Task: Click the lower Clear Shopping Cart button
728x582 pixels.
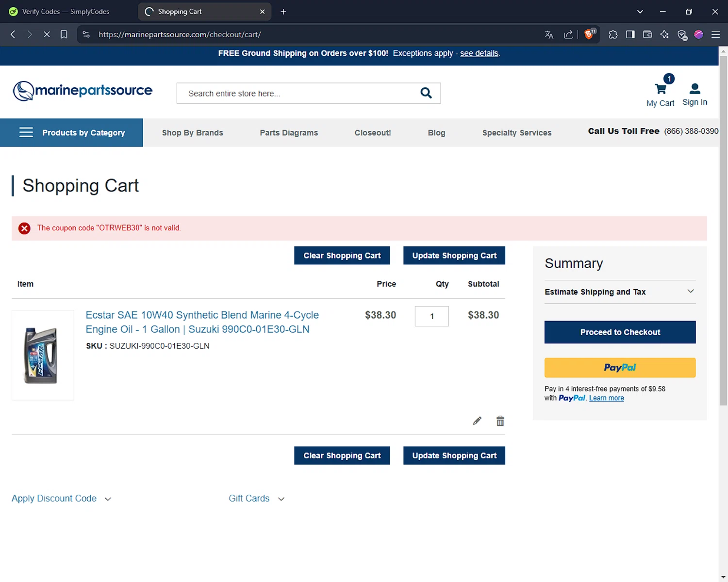Action: click(342, 455)
